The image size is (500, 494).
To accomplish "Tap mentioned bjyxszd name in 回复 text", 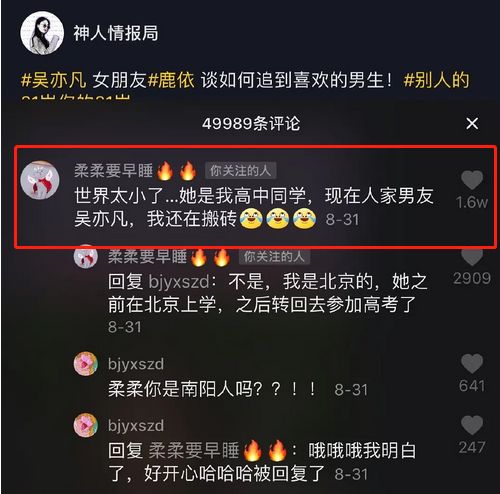I will click(179, 282).
